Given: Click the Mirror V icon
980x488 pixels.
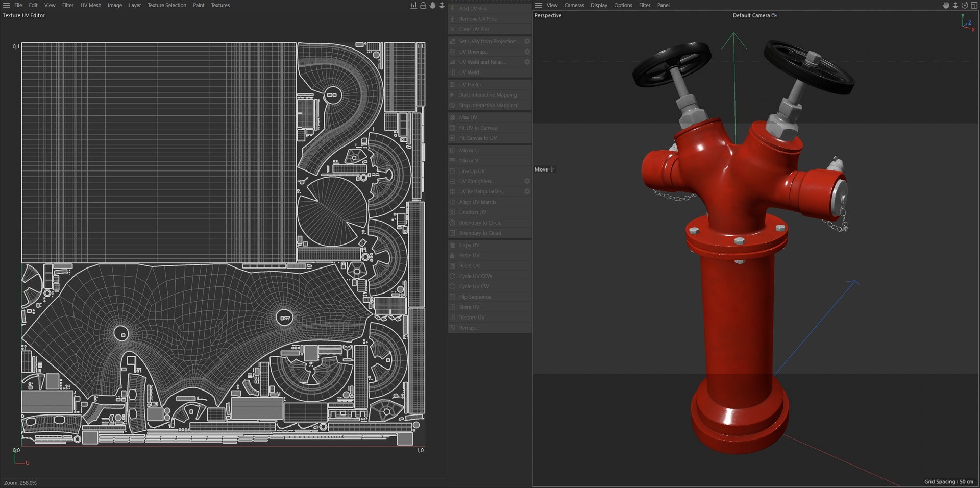Looking at the screenshot, I should click(452, 160).
